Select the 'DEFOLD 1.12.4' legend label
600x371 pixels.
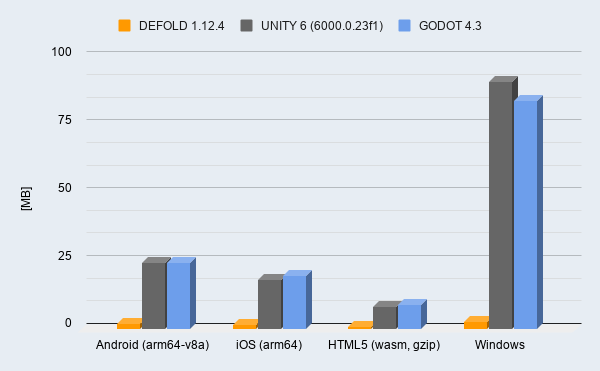pyautogui.click(x=181, y=26)
